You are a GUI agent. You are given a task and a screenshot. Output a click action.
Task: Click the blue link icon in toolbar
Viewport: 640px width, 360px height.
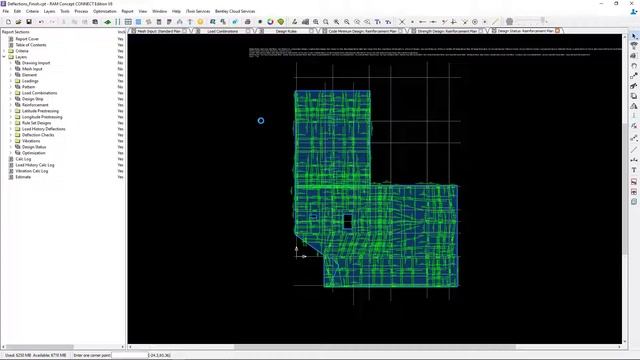coord(235,22)
